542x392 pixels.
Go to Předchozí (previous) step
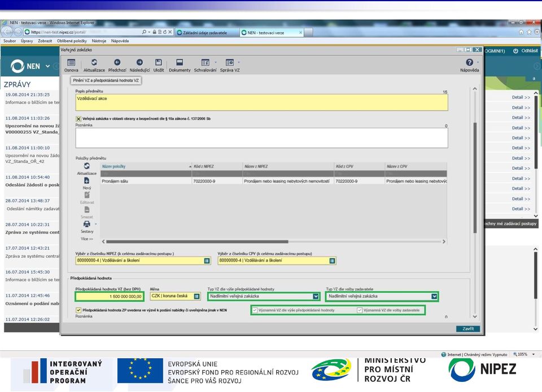[x=117, y=65]
